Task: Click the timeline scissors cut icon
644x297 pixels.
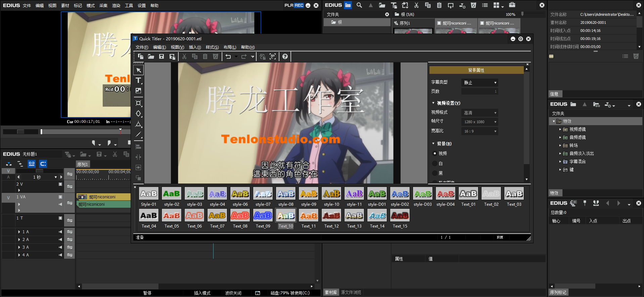Action: [115, 154]
